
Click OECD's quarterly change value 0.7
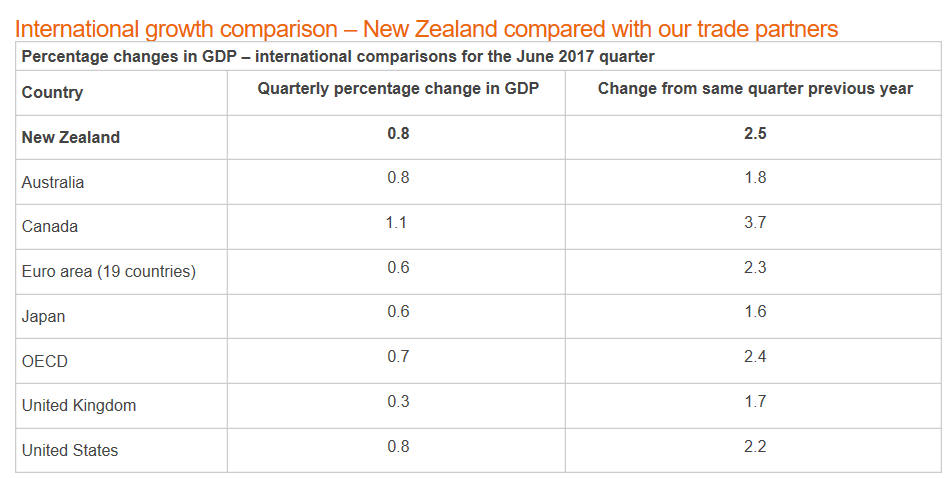pos(398,357)
